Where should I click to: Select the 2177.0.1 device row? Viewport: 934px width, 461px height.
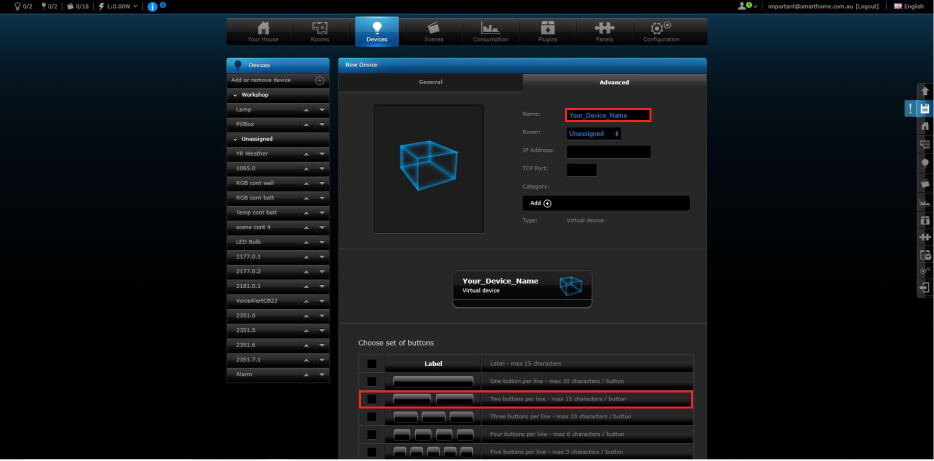coord(278,257)
